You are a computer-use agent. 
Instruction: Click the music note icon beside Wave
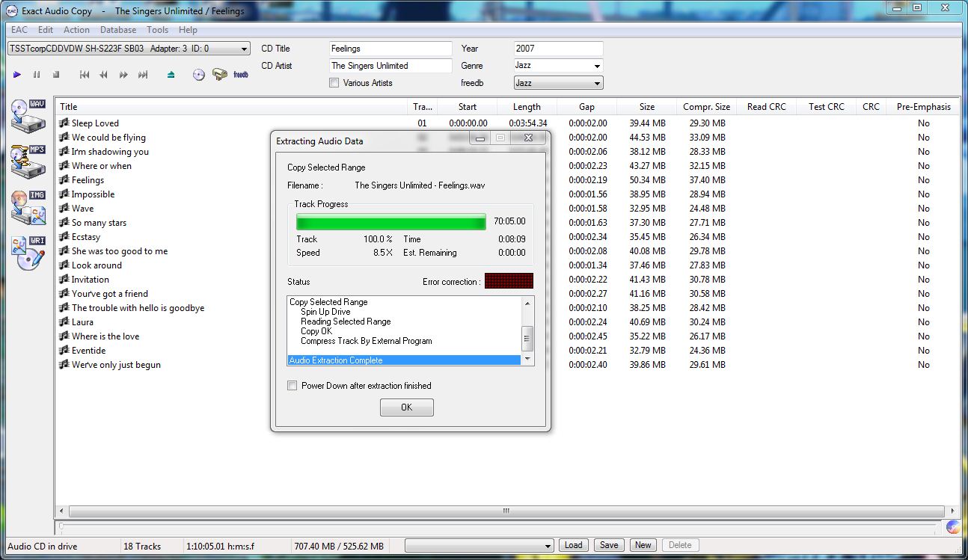click(64, 209)
